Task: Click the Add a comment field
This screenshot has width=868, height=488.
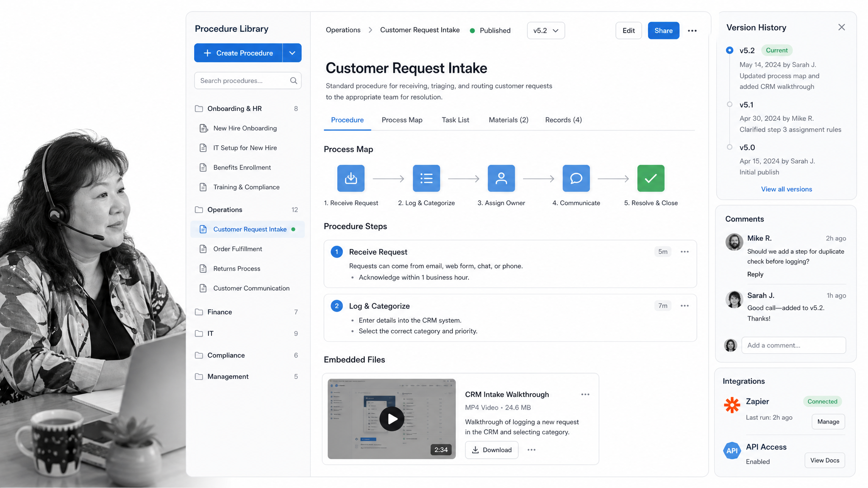Action: pos(793,345)
